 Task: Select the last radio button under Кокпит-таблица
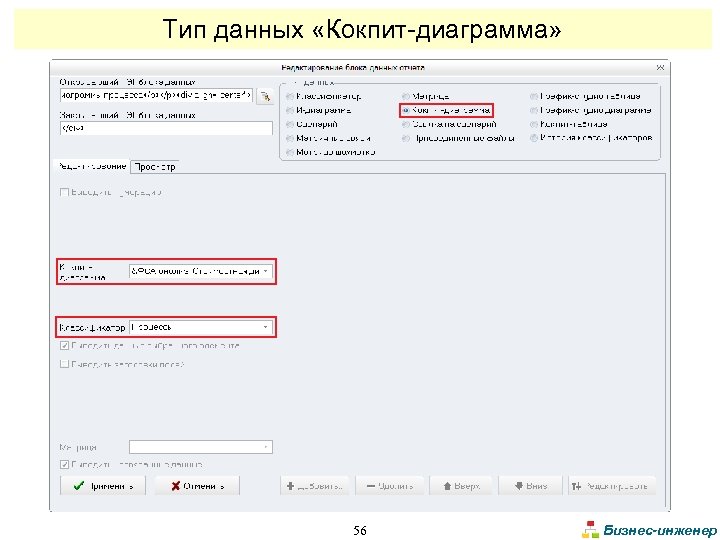[x=534, y=138]
